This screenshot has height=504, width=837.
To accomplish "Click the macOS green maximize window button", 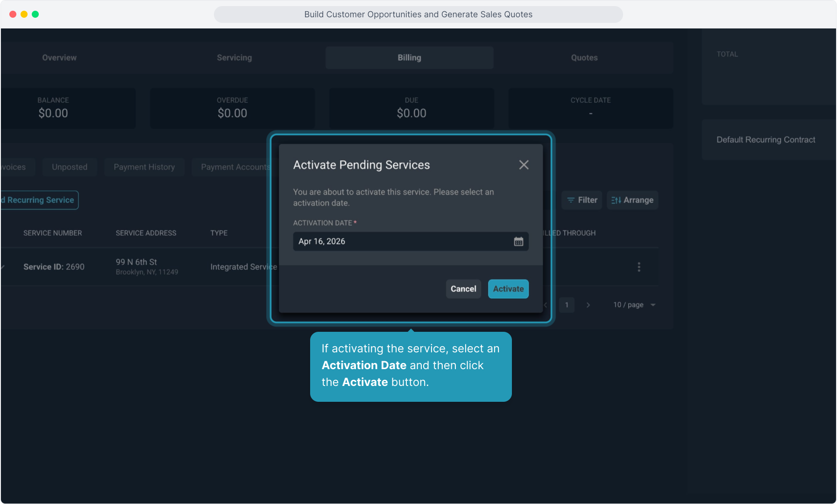I will [x=35, y=14].
